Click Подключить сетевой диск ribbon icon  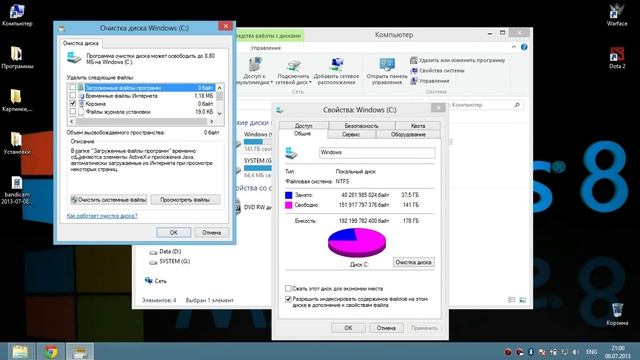point(293,71)
